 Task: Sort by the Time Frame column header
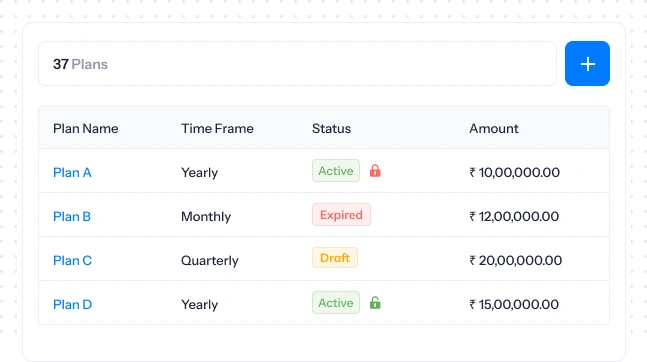point(217,128)
